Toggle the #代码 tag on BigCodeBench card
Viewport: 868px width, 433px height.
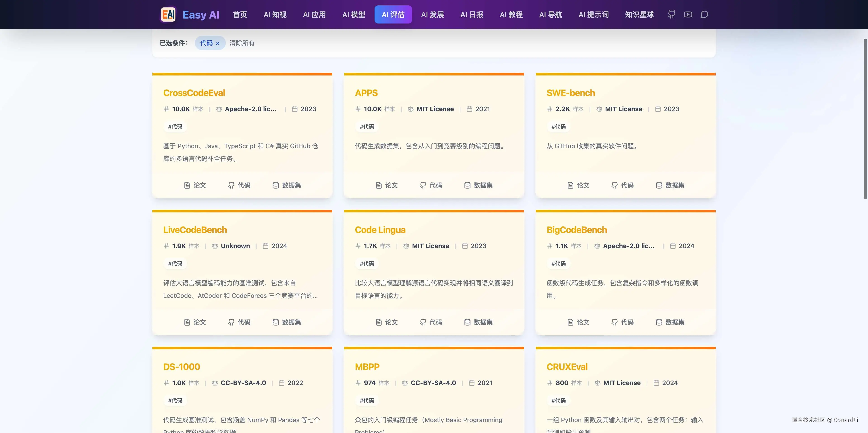tap(558, 264)
